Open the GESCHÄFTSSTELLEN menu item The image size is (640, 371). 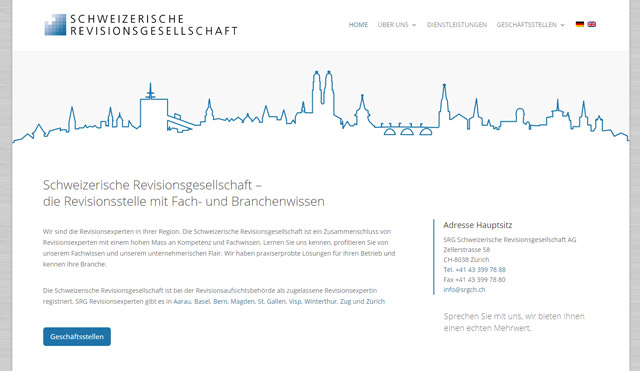pos(527,25)
